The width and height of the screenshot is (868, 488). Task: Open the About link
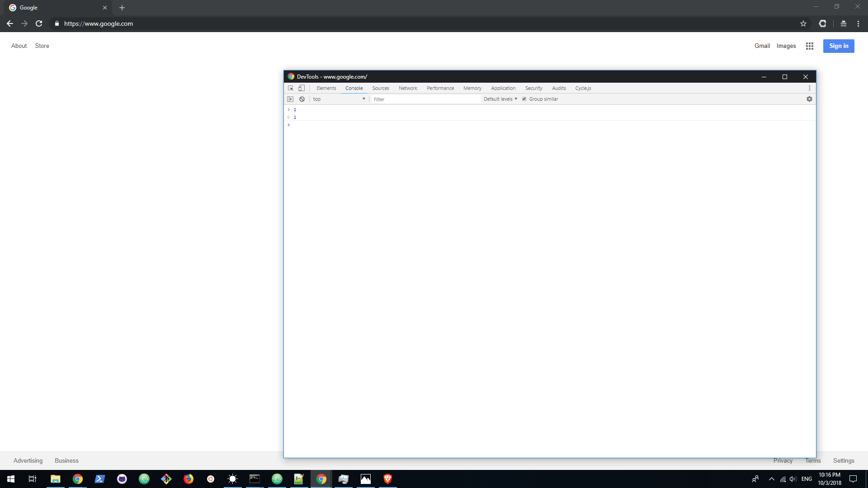point(19,46)
